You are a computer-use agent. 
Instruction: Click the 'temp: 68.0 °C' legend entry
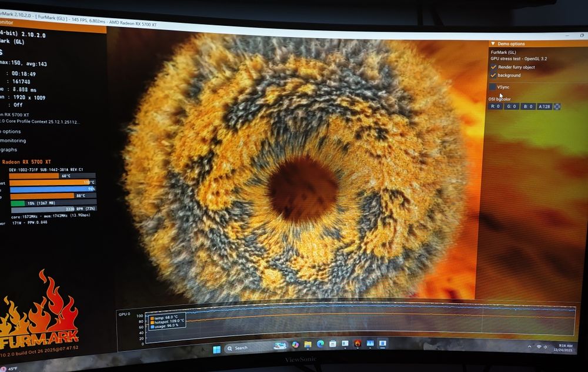[164, 317]
